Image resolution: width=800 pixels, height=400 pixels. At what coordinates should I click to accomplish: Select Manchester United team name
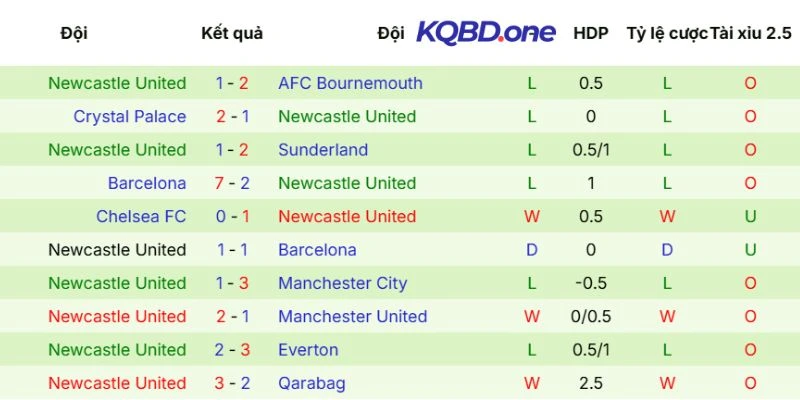(352, 316)
